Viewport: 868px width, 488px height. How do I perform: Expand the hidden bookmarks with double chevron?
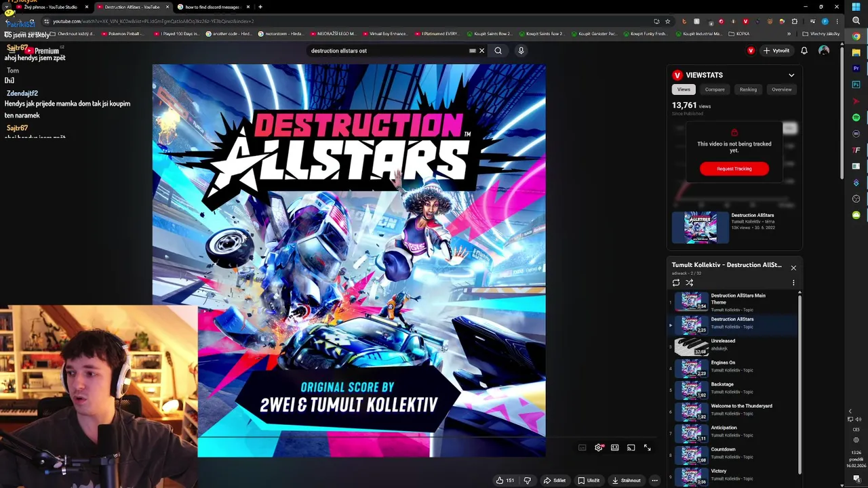tap(789, 34)
